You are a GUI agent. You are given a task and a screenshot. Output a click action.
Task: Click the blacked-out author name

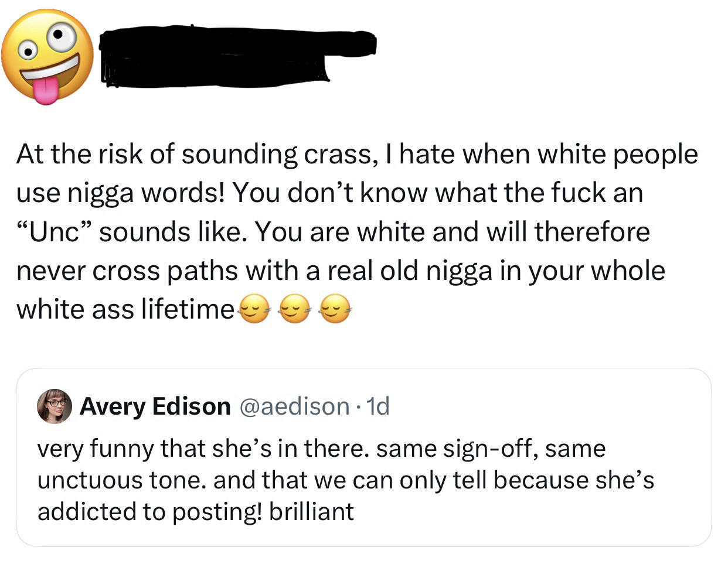point(234,57)
